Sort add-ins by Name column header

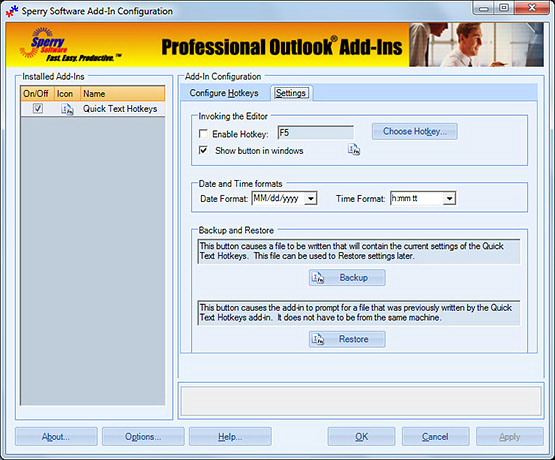click(x=122, y=94)
